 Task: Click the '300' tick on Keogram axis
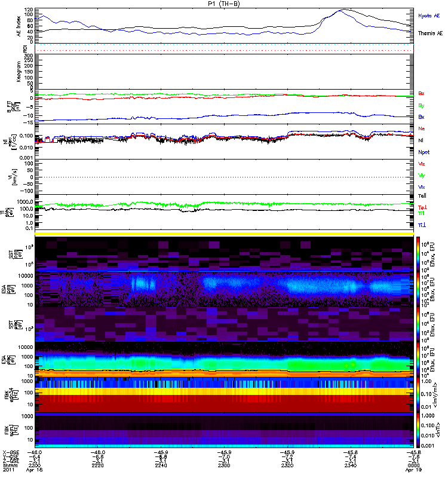click(x=29, y=56)
